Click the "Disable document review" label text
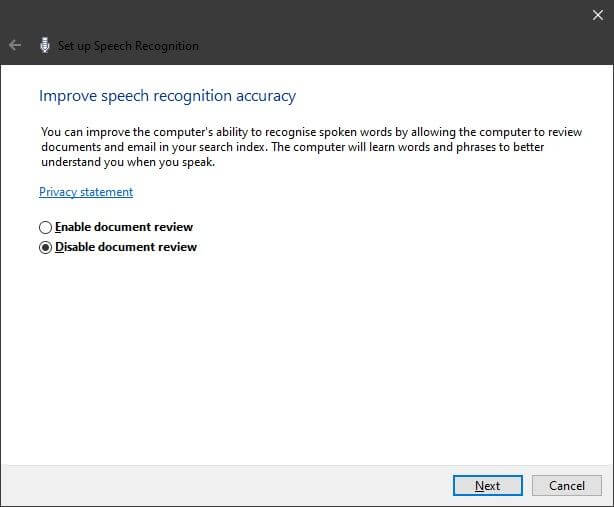This screenshot has height=507, width=614. pyautogui.click(x=126, y=247)
